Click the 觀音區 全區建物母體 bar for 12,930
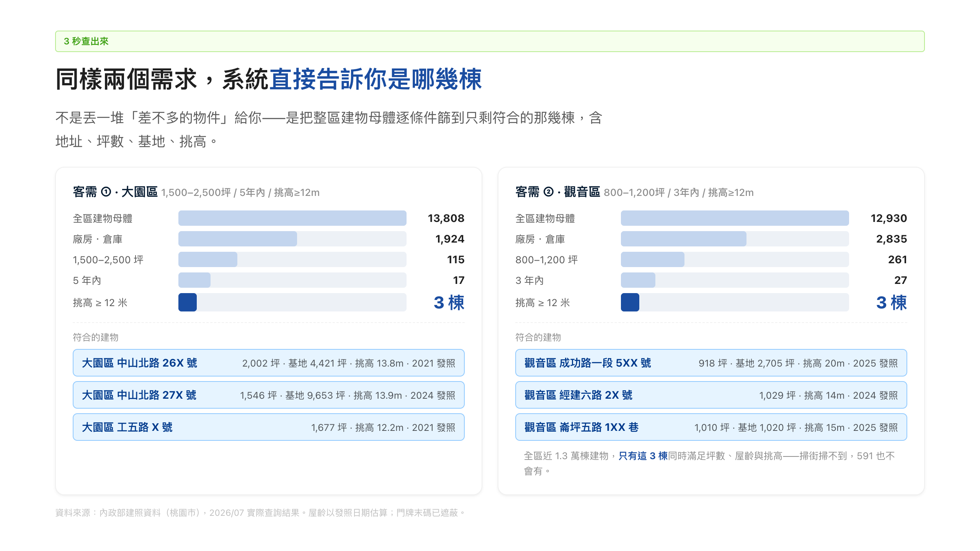 [x=735, y=218]
